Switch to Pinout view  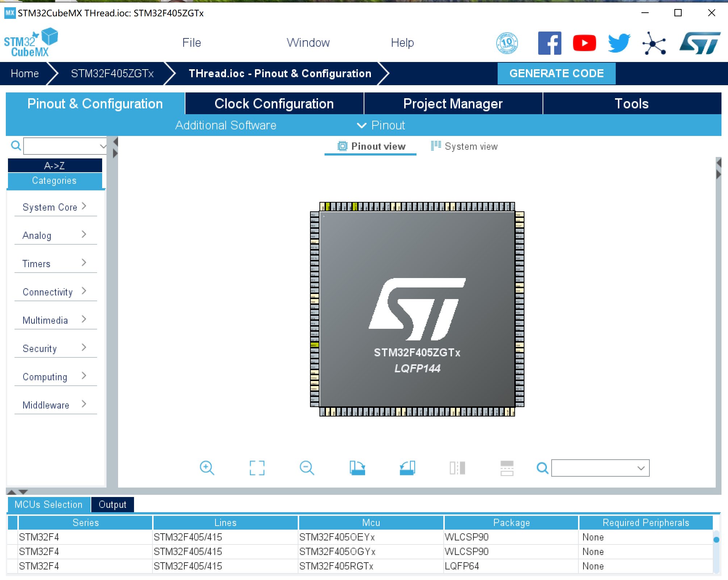coord(370,146)
